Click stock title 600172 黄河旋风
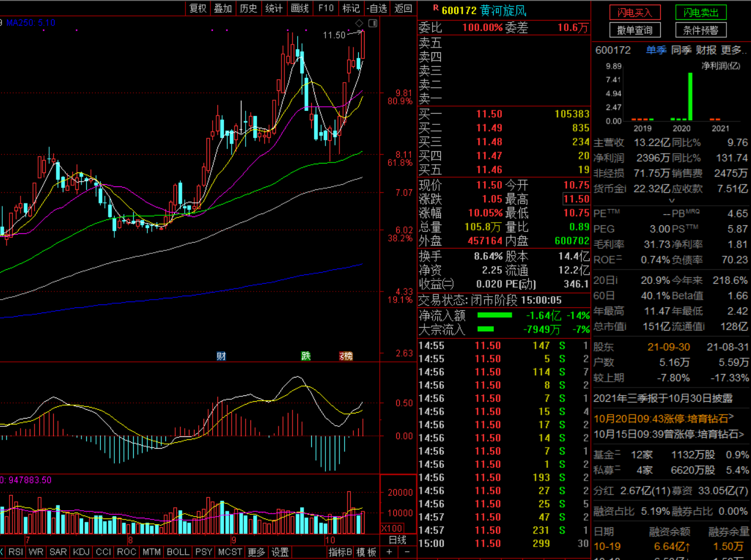The width and height of the screenshot is (751, 560). click(x=484, y=11)
